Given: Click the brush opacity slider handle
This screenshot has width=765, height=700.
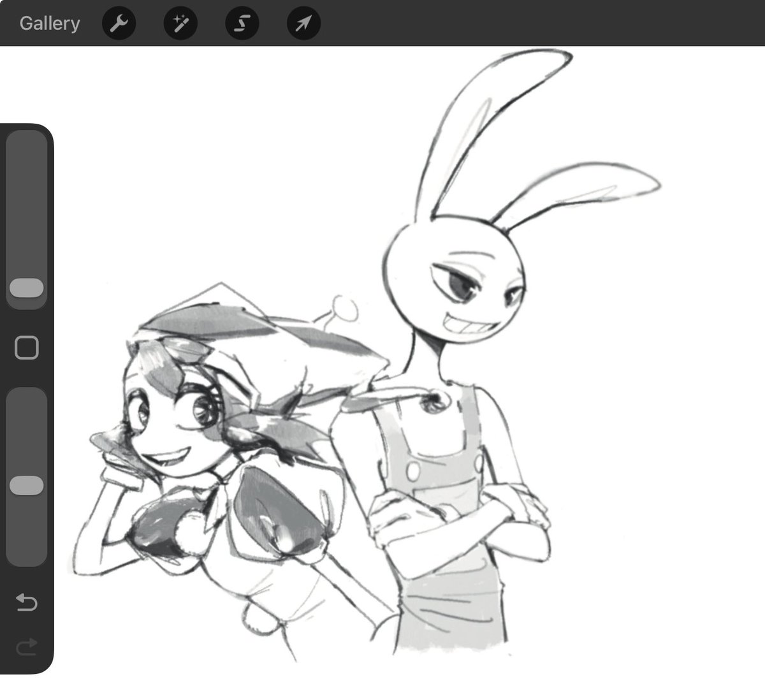Looking at the screenshot, I should pyautogui.click(x=27, y=485).
